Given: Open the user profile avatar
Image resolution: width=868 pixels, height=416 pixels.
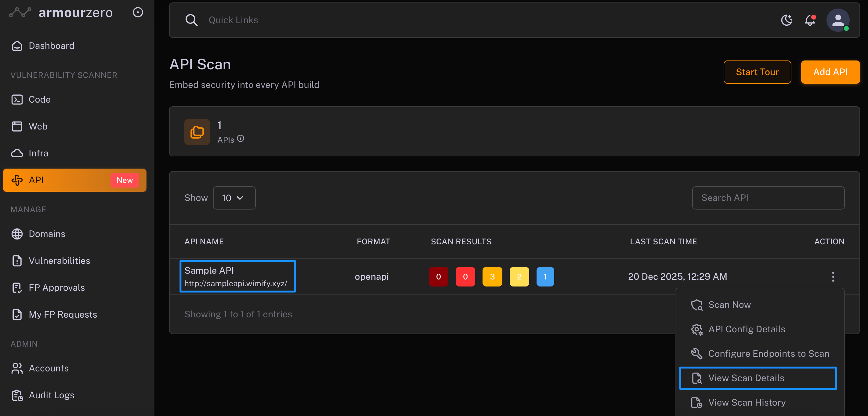Looking at the screenshot, I should tap(838, 20).
